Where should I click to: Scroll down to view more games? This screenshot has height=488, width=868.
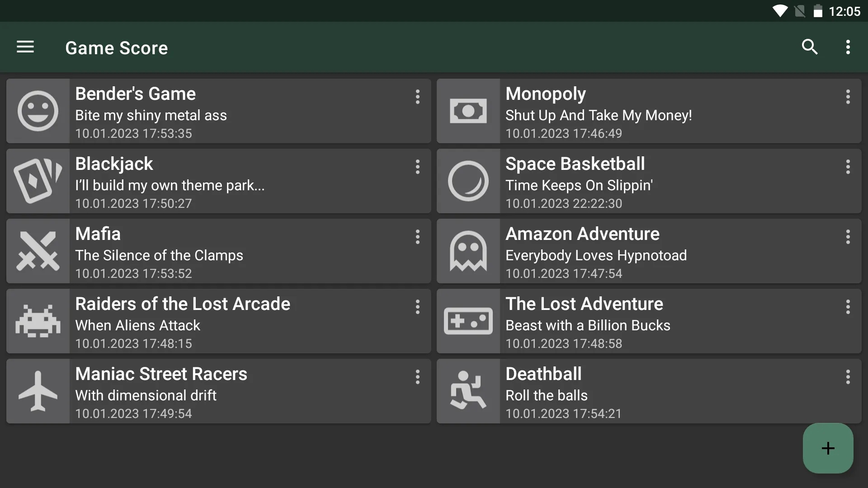pyautogui.click(x=434, y=268)
